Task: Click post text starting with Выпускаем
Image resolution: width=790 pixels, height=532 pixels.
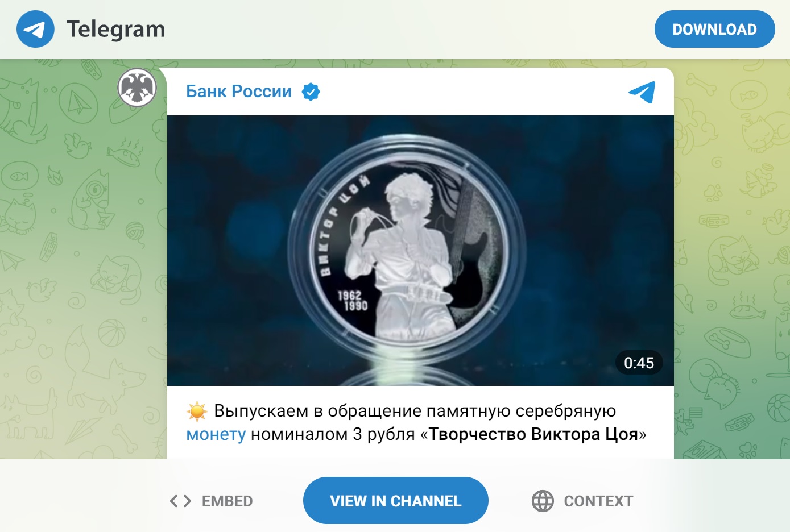Action: coord(416,422)
